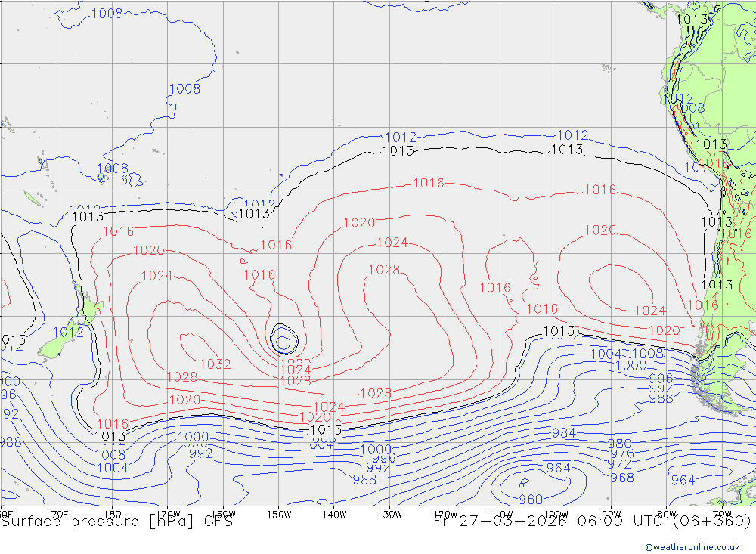Viewport: 756px width, 554px height.
Task: Click New Zealand's North Island on map
Action: click(x=88, y=306)
